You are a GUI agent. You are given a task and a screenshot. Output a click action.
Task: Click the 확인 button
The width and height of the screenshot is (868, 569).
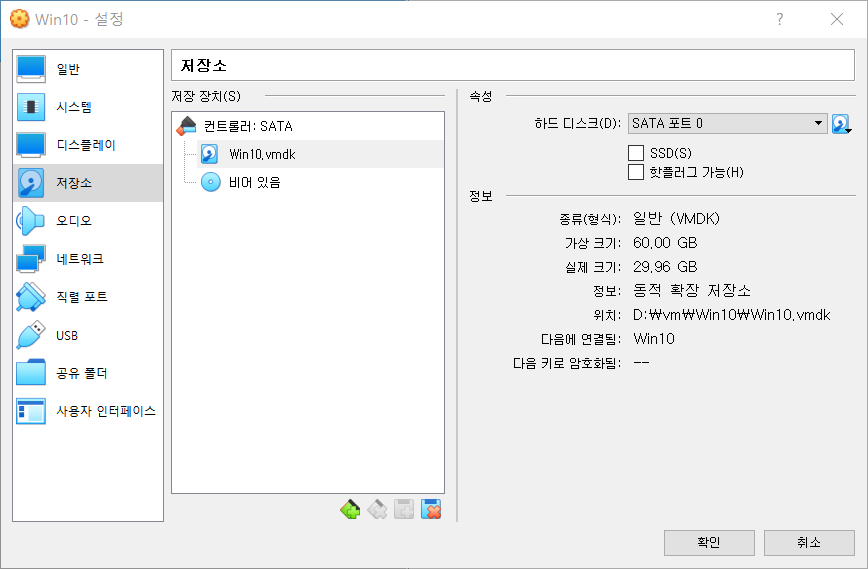tap(709, 542)
